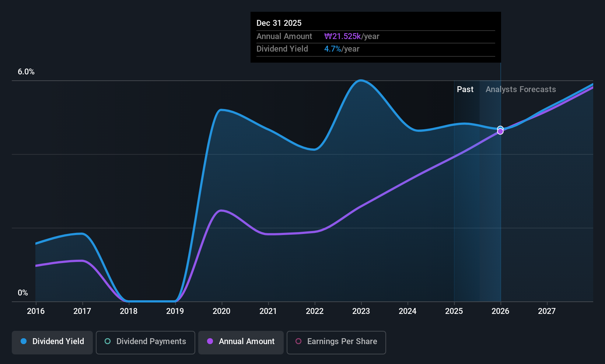Click the pink ring in Earnings Per Share legend
Image resolution: width=605 pixels, height=364 pixels.
298,341
